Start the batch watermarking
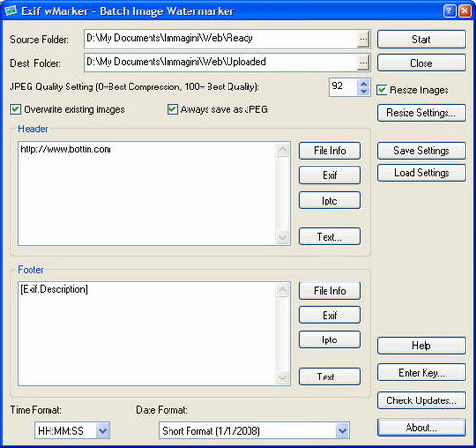Screen dimensions: 476x448 tap(421, 39)
